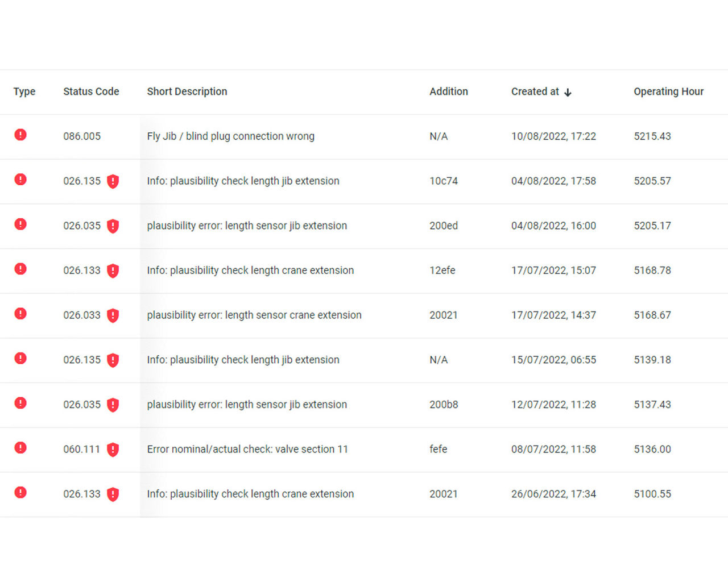
Task: Click the Addition column header
Action: tap(448, 92)
